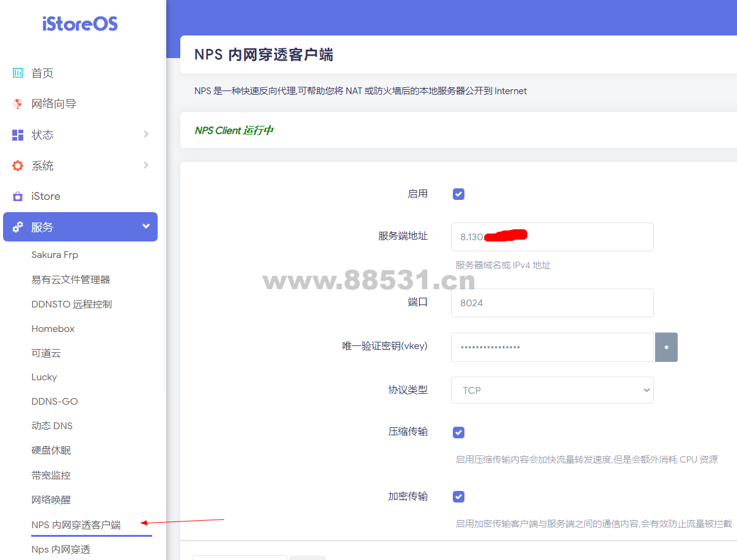The width and height of the screenshot is (737, 560).
Task: Click the 服务器域名或 IPv4 地址 hint text
Action: pyautogui.click(x=504, y=265)
